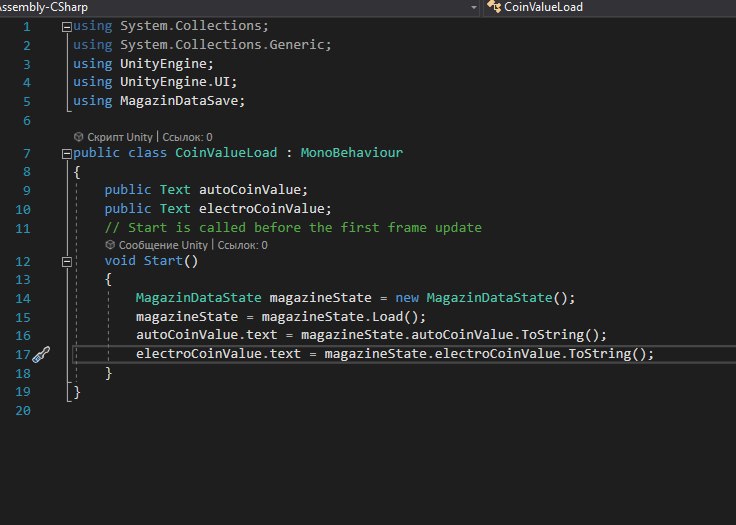Click line number 6 in the gutter
Screen dimensions: 736x525
point(27,121)
